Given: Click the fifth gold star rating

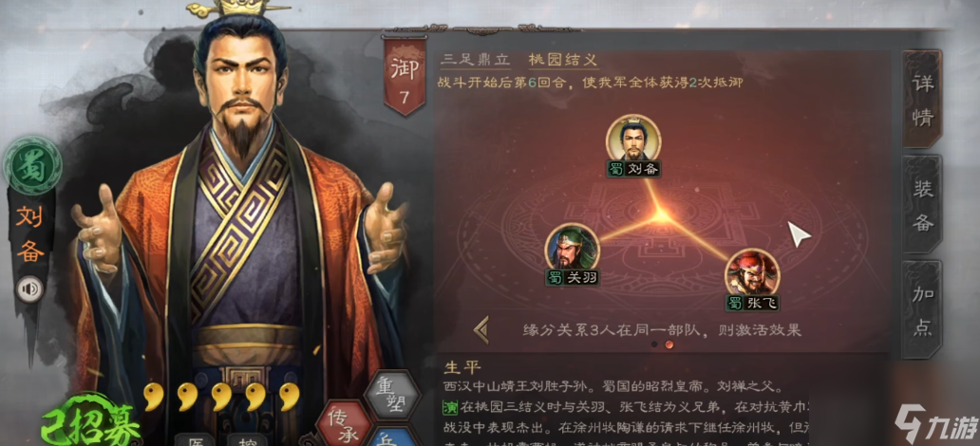Looking at the screenshot, I should (x=289, y=397).
